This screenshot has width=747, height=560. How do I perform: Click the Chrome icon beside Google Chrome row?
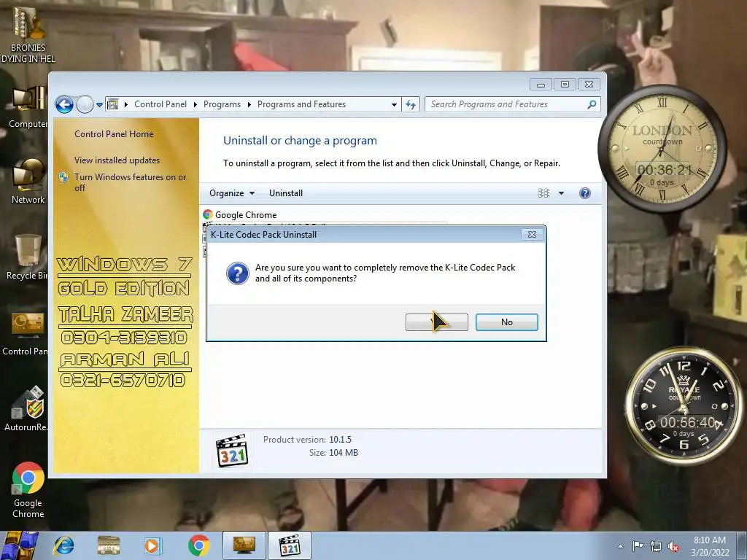click(208, 215)
